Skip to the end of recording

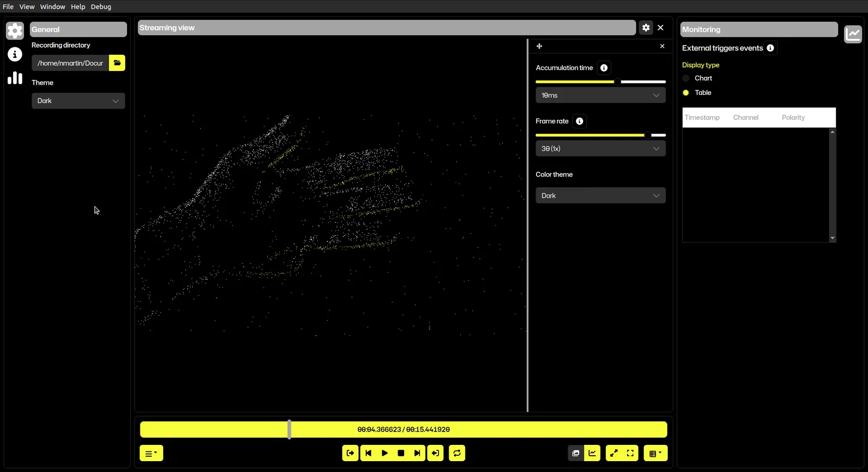(417, 453)
